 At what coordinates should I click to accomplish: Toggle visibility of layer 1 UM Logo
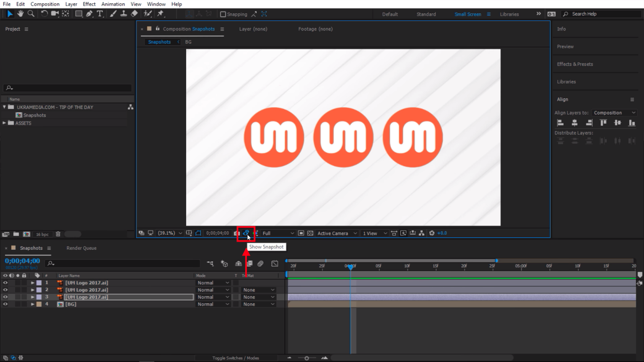[5, 283]
